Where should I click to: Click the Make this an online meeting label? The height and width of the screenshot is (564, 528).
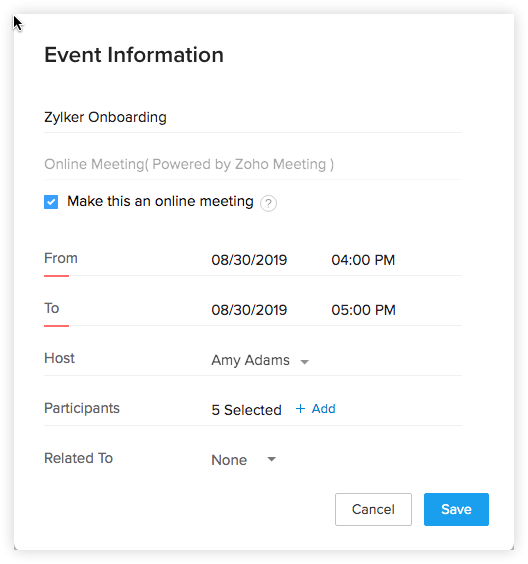pos(160,201)
